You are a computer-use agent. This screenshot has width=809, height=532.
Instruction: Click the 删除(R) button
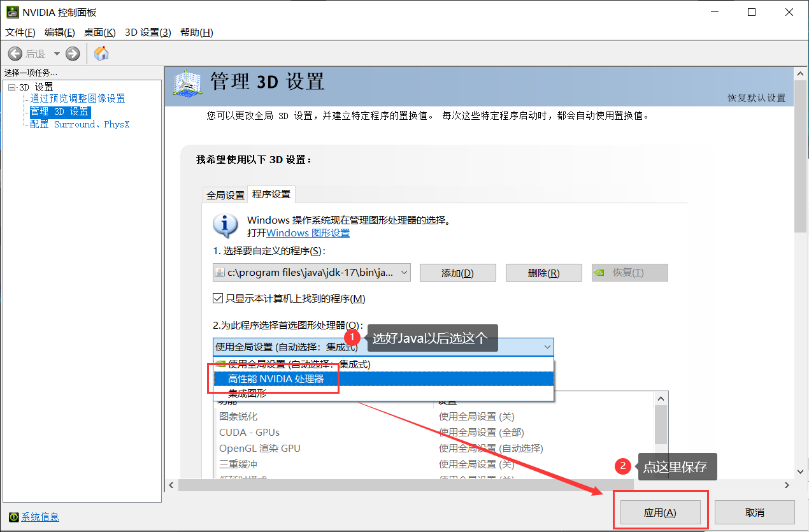(543, 273)
